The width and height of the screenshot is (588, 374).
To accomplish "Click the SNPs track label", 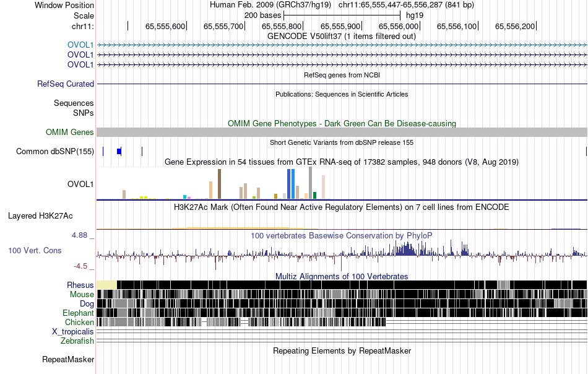I will (x=84, y=113).
